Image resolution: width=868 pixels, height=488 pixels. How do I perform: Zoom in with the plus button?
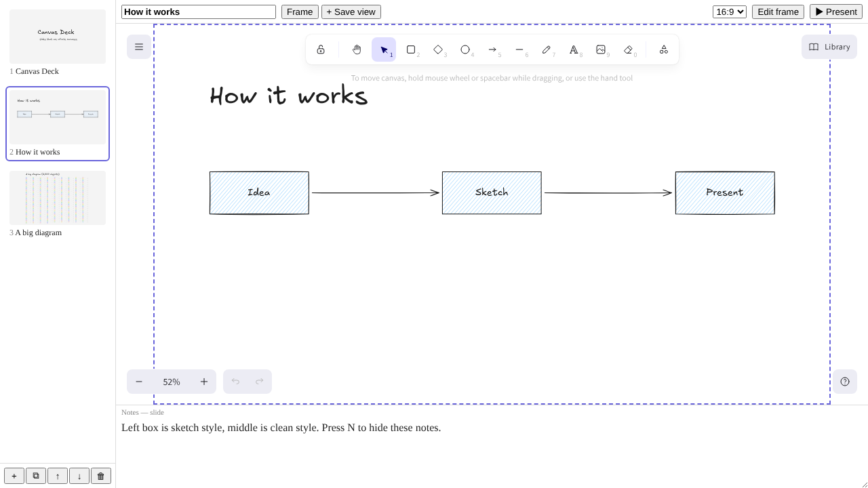204,382
